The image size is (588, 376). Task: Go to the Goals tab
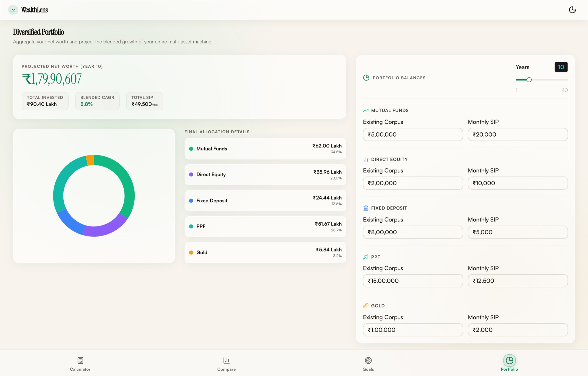(x=368, y=364)
